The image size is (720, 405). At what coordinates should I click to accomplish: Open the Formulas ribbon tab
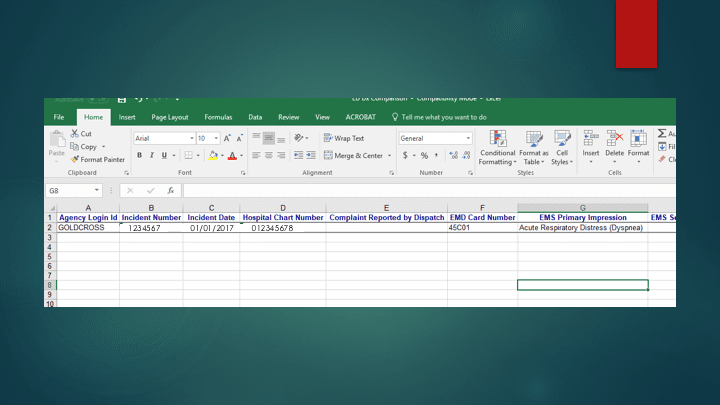pos(218,117)
